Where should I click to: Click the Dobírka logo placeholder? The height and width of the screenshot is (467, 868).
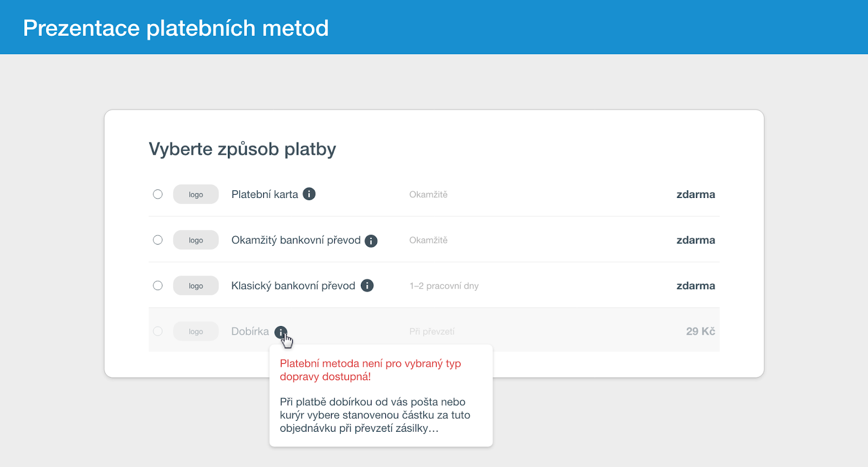[196, 331]
